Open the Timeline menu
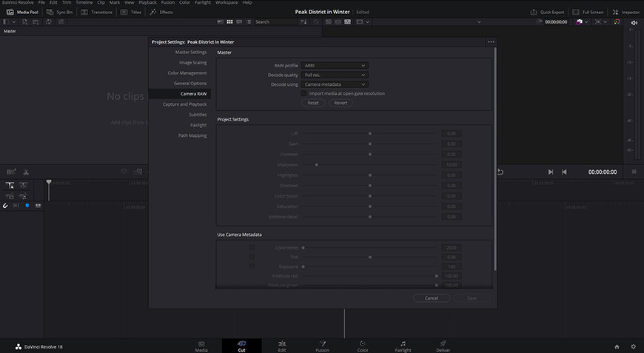The height and width of the screenshot is (353, 644). (x=84, y=2)
